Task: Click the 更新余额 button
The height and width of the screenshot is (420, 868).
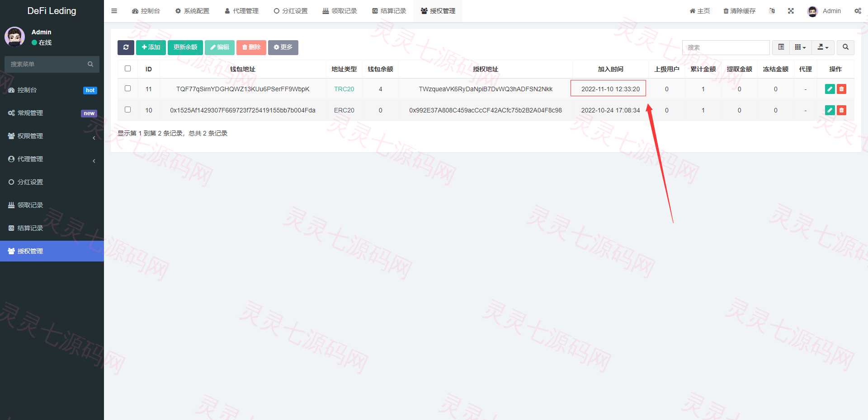Action: pyautogui.click(x=185, y=47)
